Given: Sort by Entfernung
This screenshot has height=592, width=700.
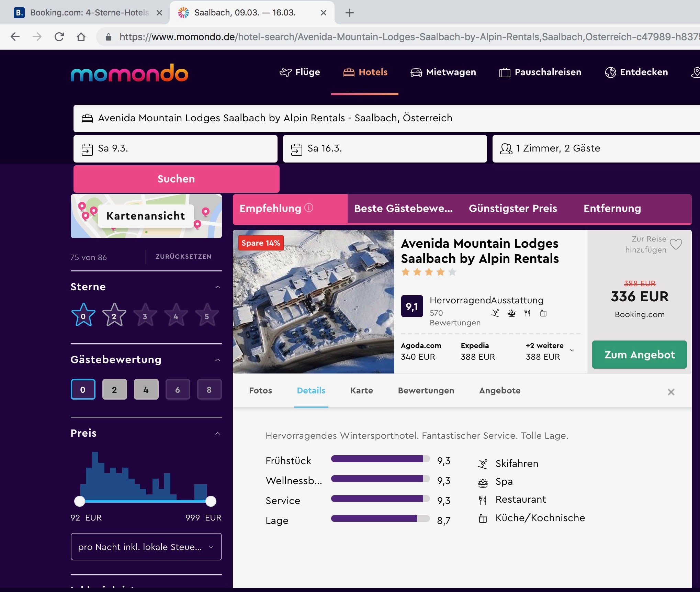Looking at the screenshot, I should coord(612,209).
